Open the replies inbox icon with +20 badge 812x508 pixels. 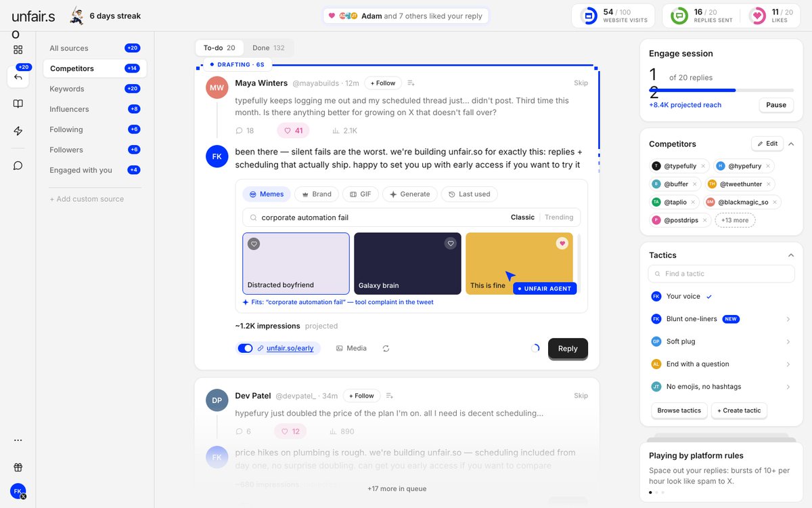(18, 77)
